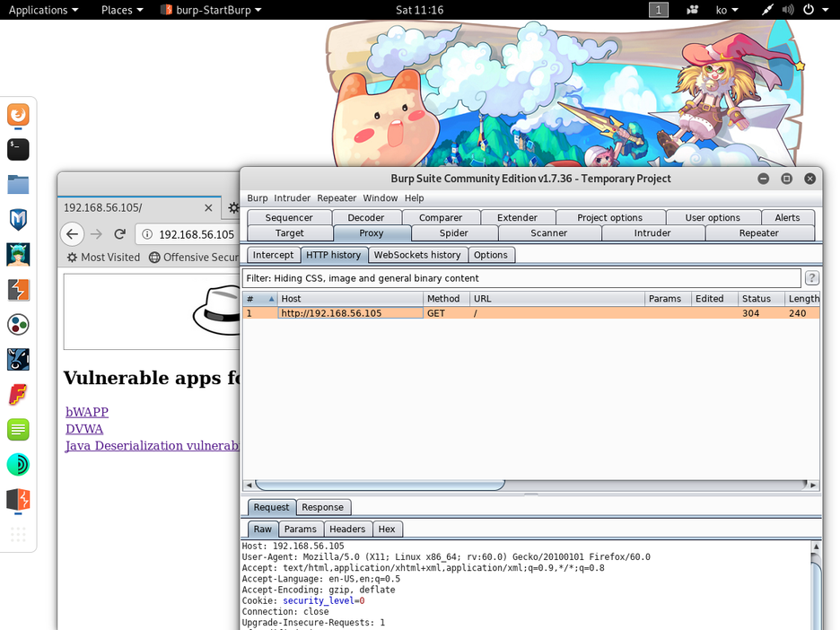
Task: View request Hex tab
Action: [387, 529]
